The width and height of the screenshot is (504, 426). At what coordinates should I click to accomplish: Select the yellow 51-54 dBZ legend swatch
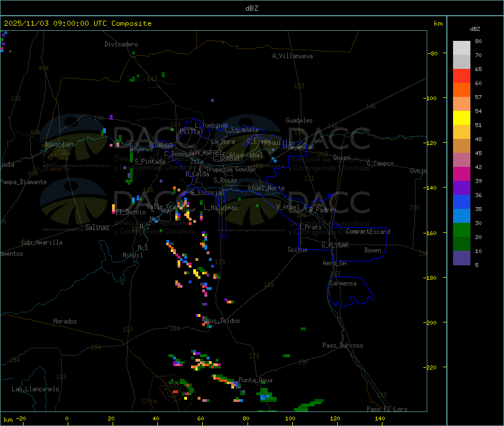[461, 118]
